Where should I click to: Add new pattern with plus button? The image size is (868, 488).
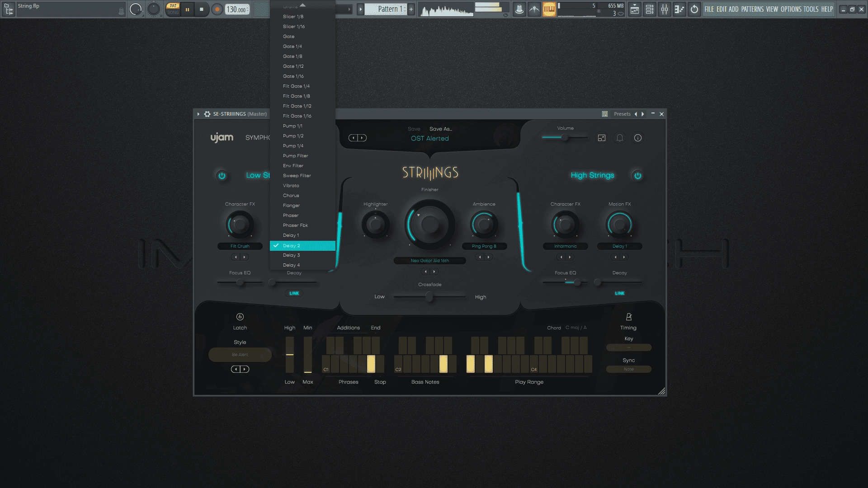pos(411,9)
